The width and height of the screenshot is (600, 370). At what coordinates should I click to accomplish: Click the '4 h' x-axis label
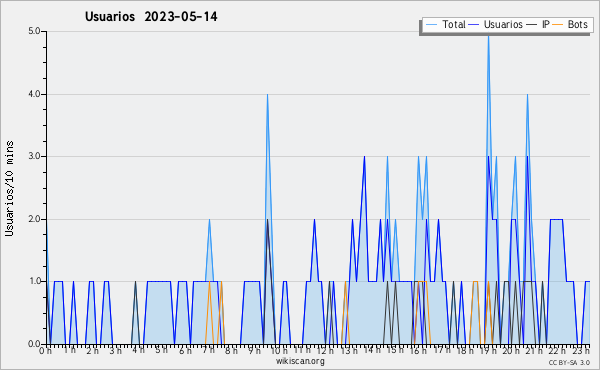[x=138, y=350]
